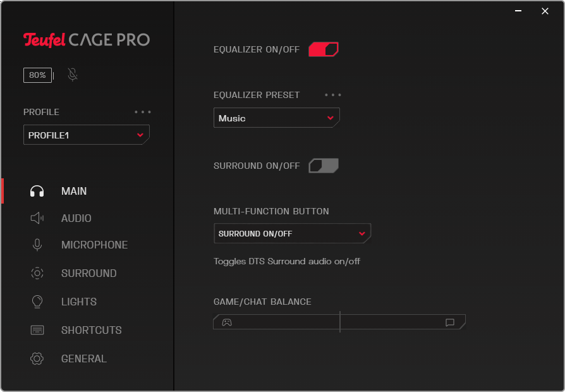
Task: Enable the Surround On/Off toggle
Action: tap(324, 166)
